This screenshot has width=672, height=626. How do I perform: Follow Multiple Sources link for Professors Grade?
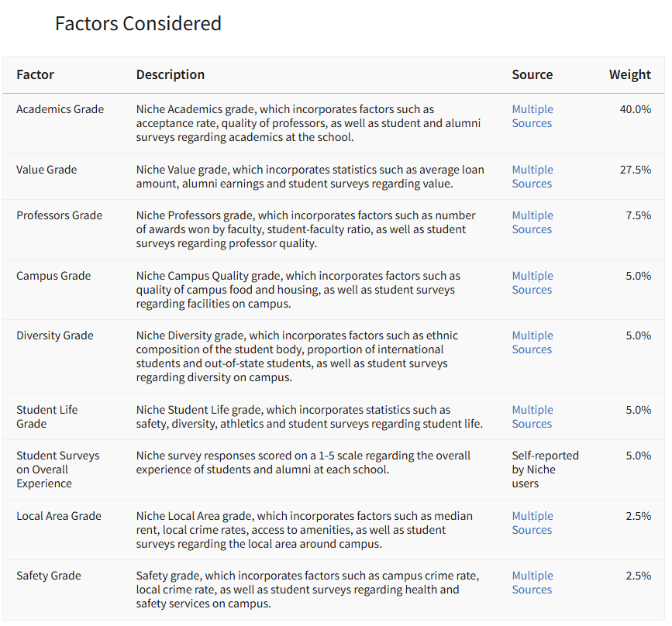coord(532,222)
